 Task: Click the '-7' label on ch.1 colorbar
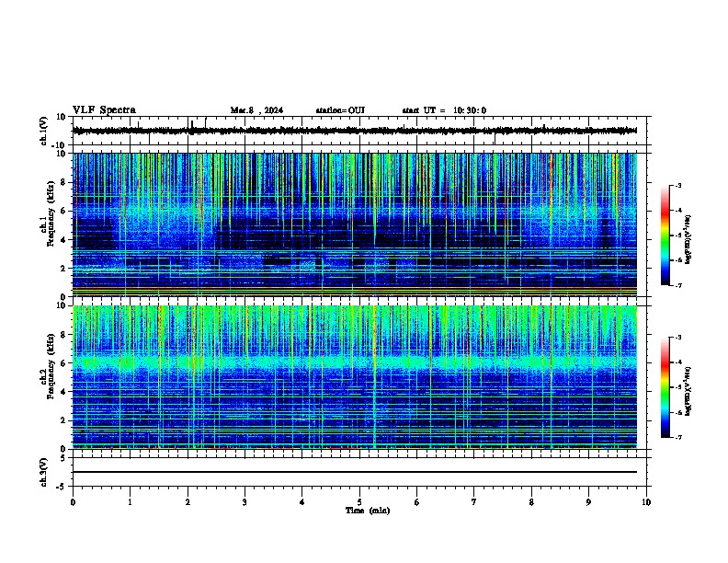point(677,285)
